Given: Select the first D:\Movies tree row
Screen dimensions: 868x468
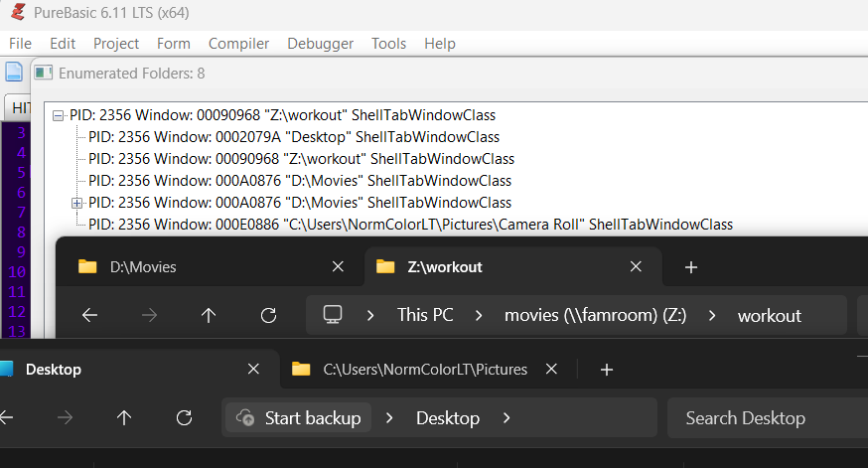Looking at the screenshot, I should click(300, 181).
